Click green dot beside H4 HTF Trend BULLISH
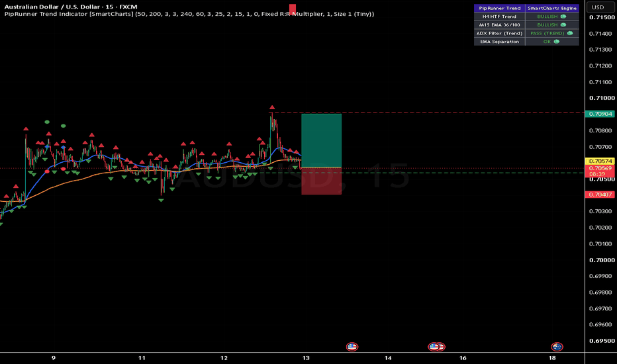This screenshot has height=364, width=617. click(563, 17)
